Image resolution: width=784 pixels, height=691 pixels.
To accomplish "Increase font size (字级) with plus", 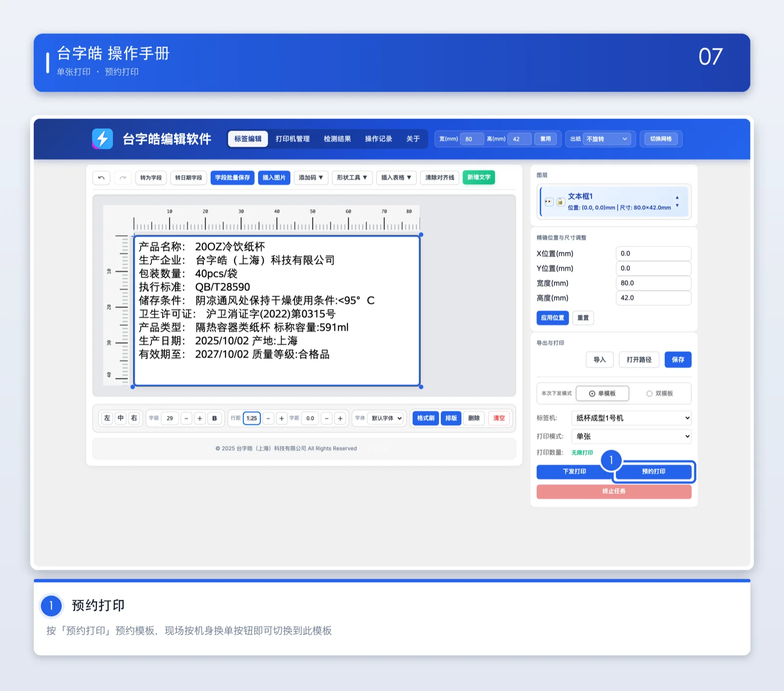I will point(199,418).
